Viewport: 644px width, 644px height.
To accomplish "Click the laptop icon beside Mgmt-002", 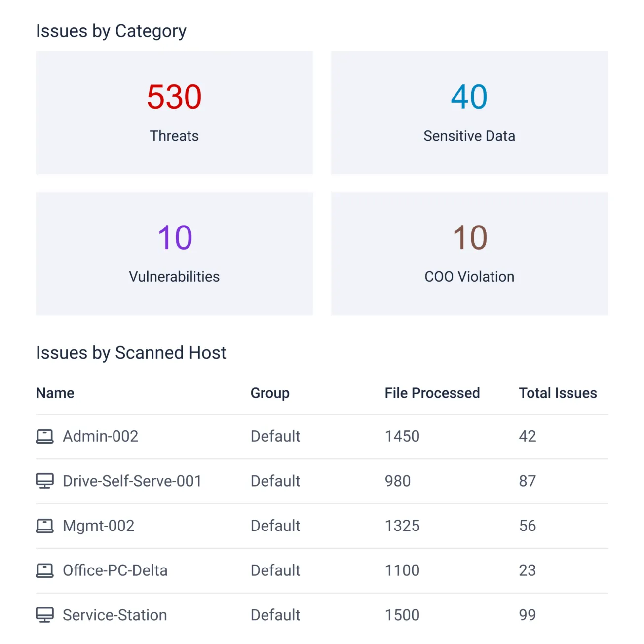I will (x=44, y=526).
